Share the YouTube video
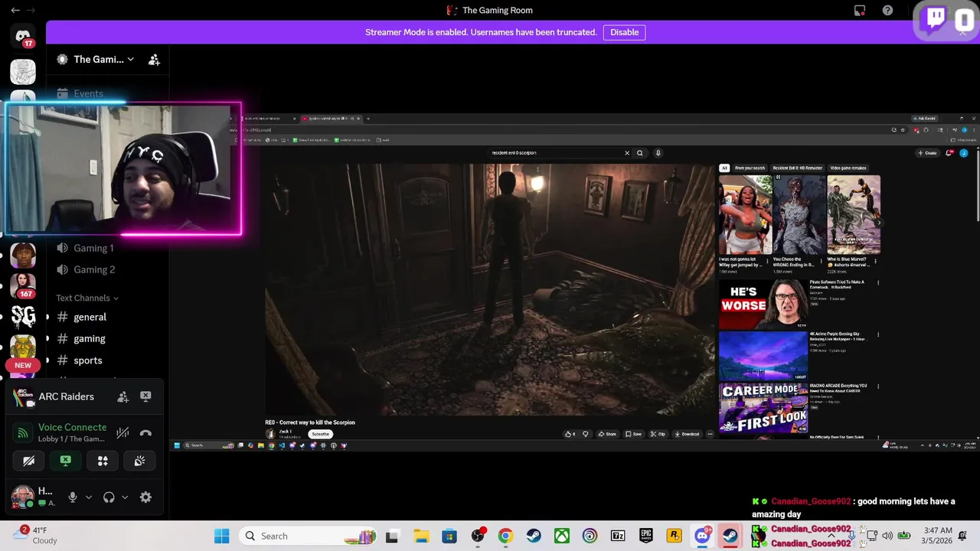Viewport: 980px width, 551px height. [x=607, y=434]
